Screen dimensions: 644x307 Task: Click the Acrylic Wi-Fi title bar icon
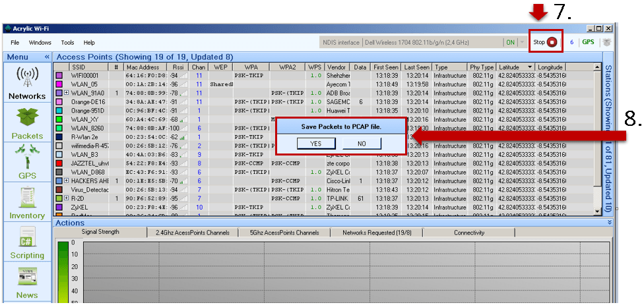[7, 29]
